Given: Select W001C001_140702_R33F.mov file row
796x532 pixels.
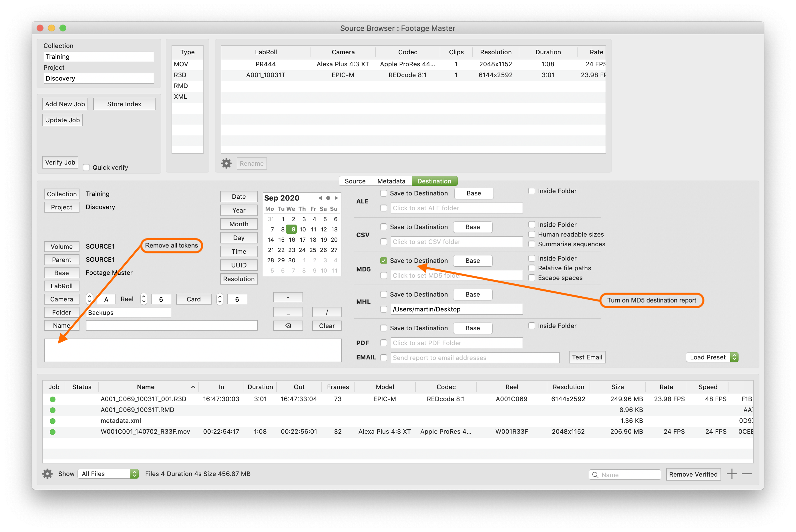Looking at the screenshot, I should [397, 432].
